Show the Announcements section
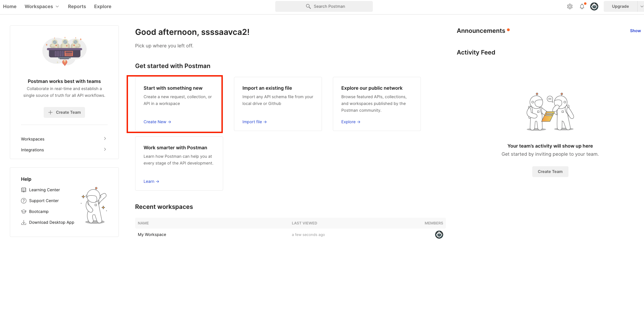 click(635, 31)
